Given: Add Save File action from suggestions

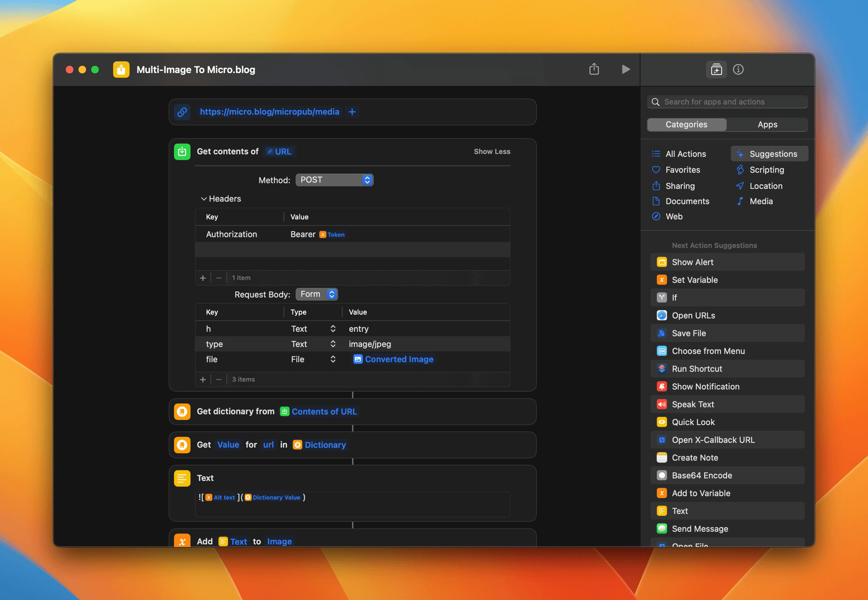Looking at the screenshot, I should click(x=727, y=333).
